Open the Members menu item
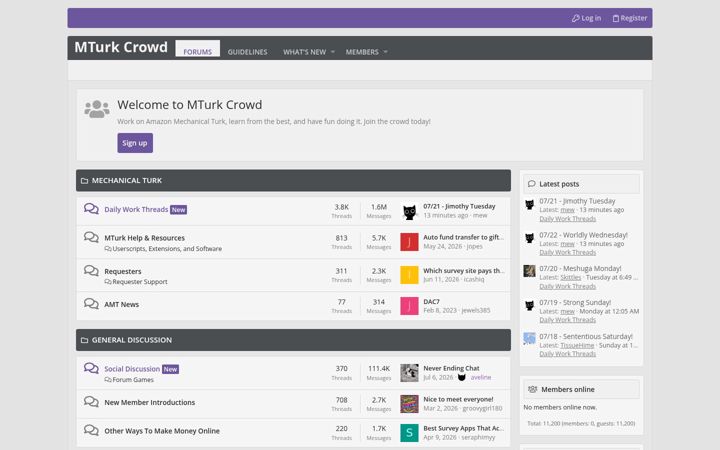This screenshot has width=720, height=450. click(362, 52)
